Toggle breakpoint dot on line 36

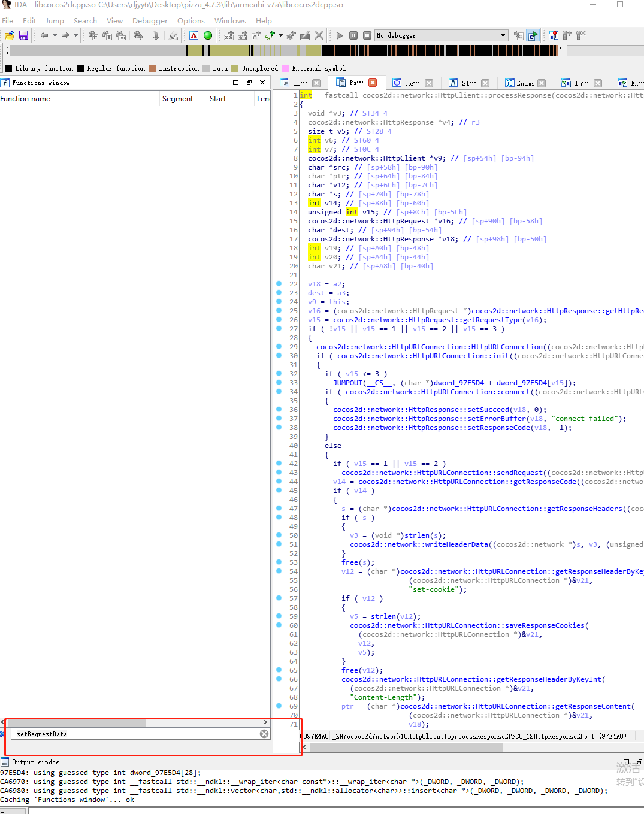coord(279,409)
